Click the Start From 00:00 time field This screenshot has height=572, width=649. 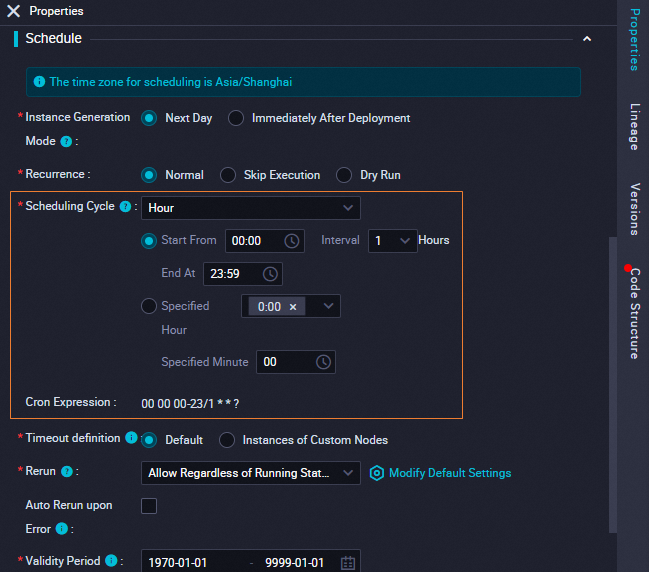[x=265, y=241]
